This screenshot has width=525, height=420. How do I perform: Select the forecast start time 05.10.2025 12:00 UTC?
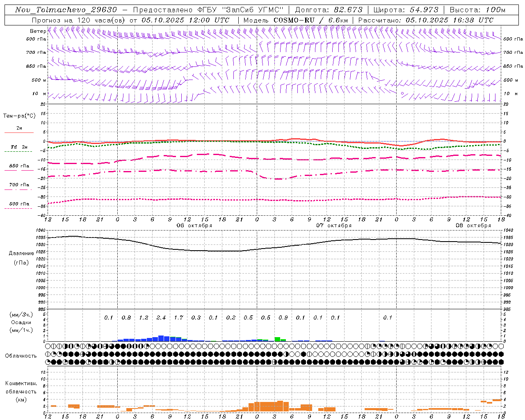(185, 20)
